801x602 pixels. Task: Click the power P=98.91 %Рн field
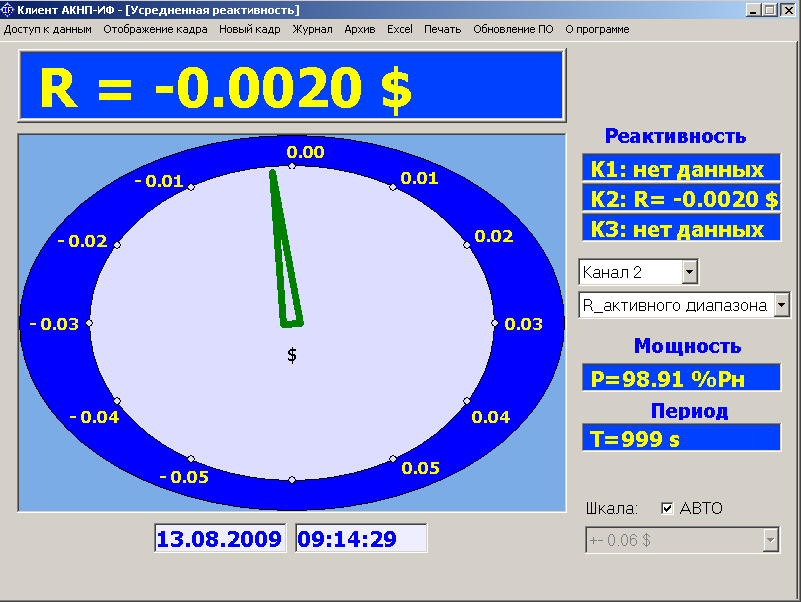680,378
